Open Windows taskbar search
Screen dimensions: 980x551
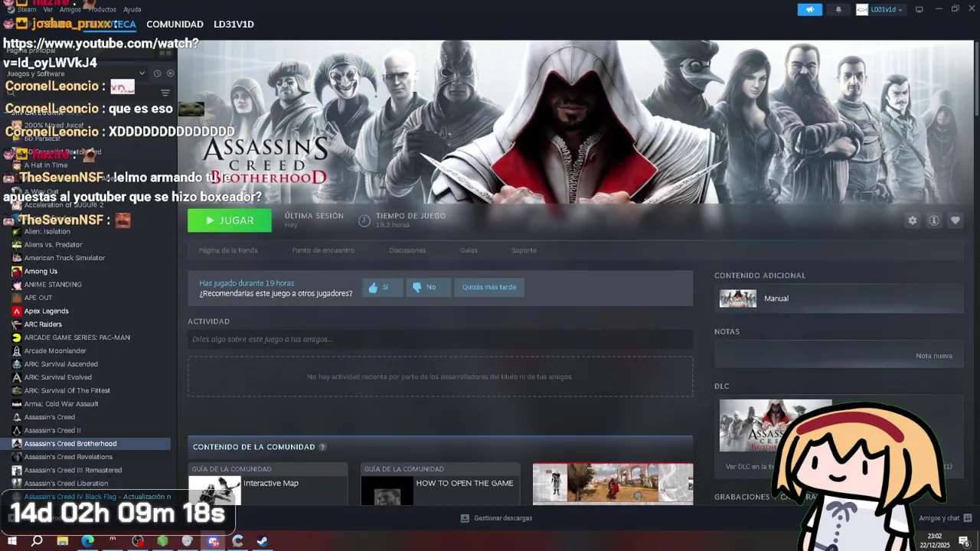click(37, 541)
